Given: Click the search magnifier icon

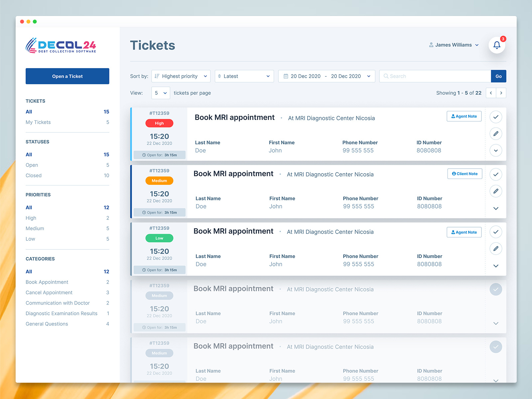Looking at the screenshot, I should [386, 76].
